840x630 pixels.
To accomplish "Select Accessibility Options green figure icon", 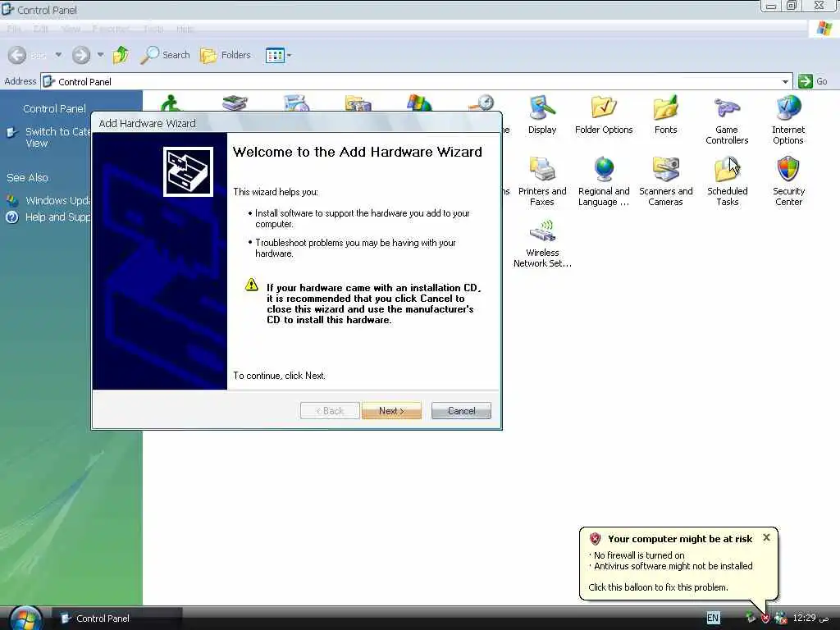I will tap(172, 103).
